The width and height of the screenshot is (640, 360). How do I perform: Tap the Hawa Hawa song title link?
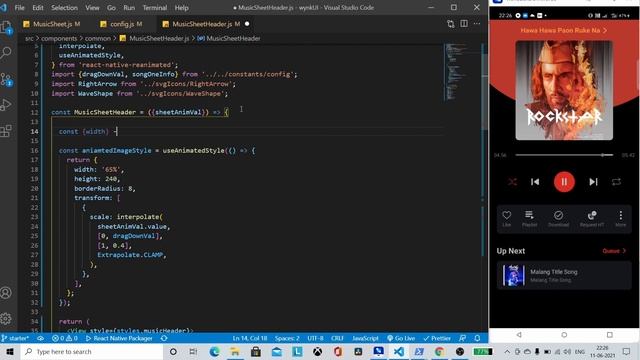[564, 30]
